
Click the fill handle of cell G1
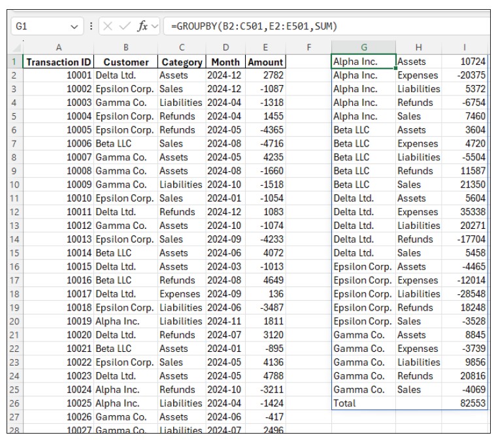[395, 68]
